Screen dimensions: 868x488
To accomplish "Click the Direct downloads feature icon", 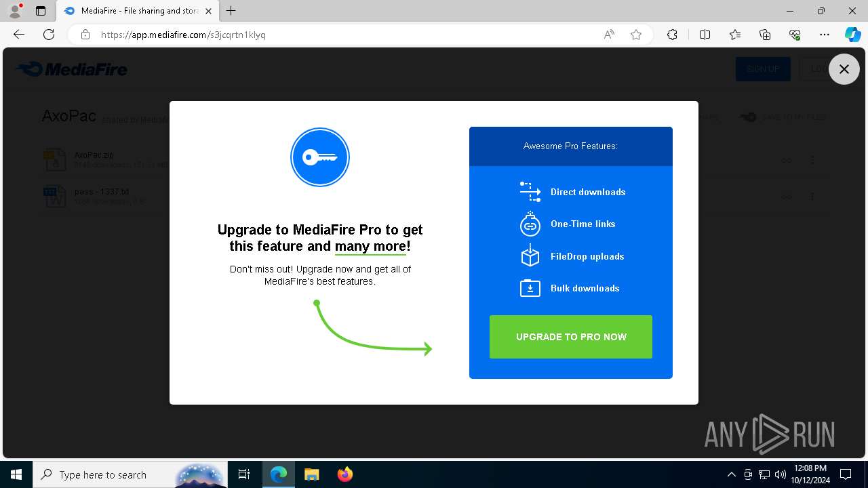I will (530, 192).
